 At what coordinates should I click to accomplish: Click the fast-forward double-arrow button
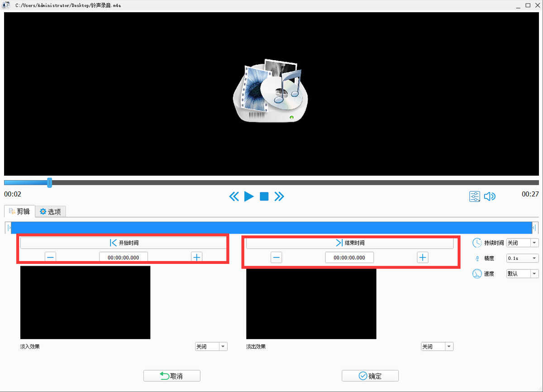click(x=279, y=196)
